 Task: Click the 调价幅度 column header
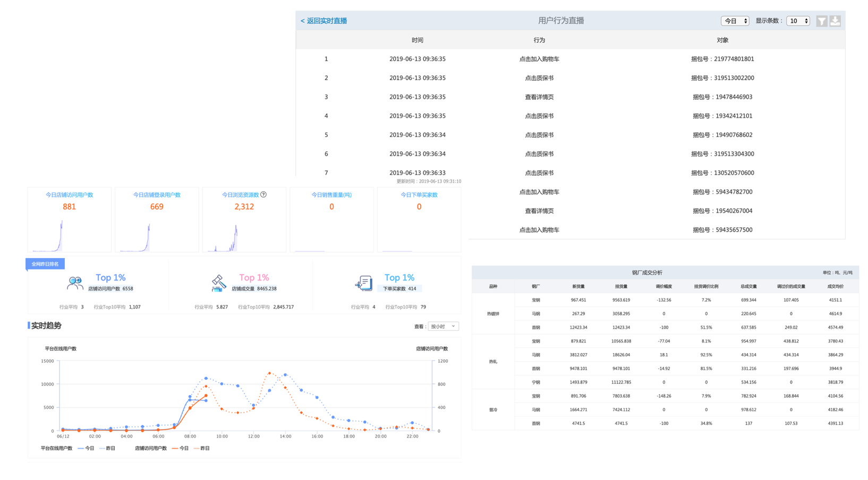[663, 286]
